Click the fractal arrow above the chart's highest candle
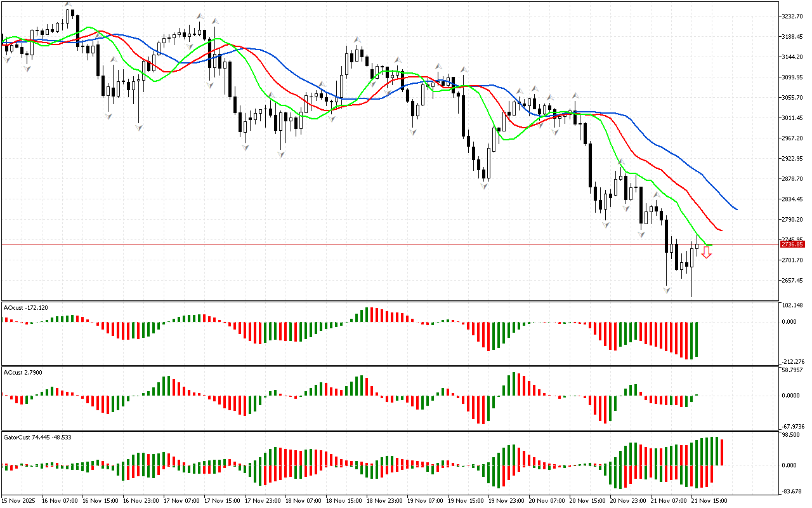Screen dimensions: 812x508 point(68,4)
